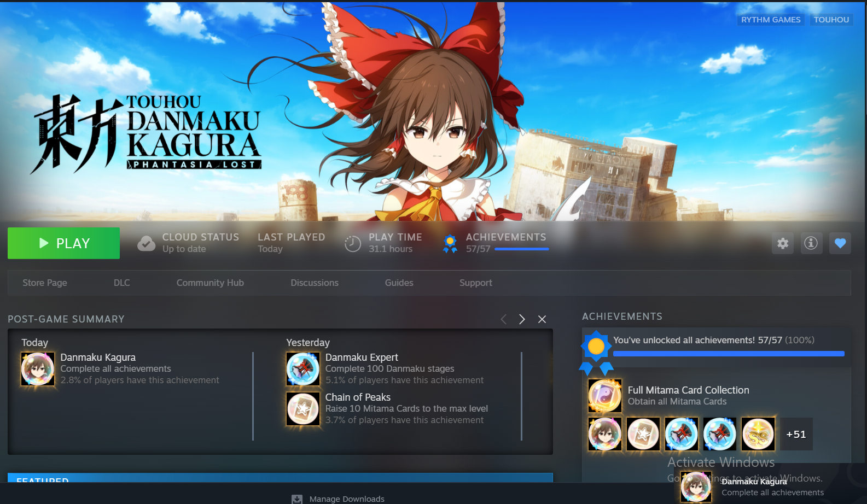Click the Achievements ribbon icon beside 57/57
This screenshot has height=504, width=867.
450,244
